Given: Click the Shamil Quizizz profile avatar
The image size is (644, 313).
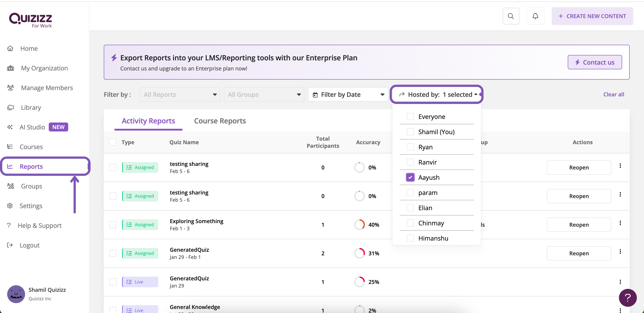Looking at the screenshot, I should [x=16, y=294].
